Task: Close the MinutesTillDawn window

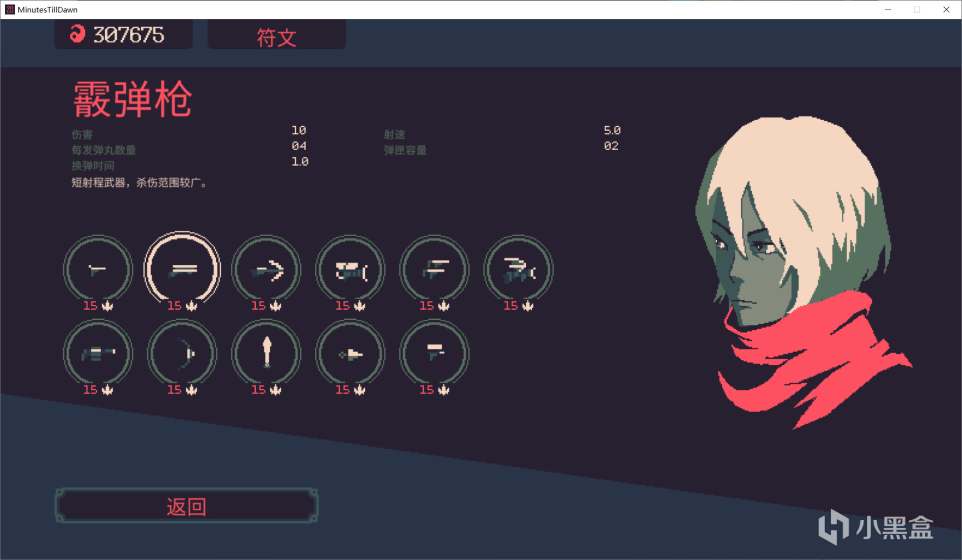Action: click(x=946, y=9)
